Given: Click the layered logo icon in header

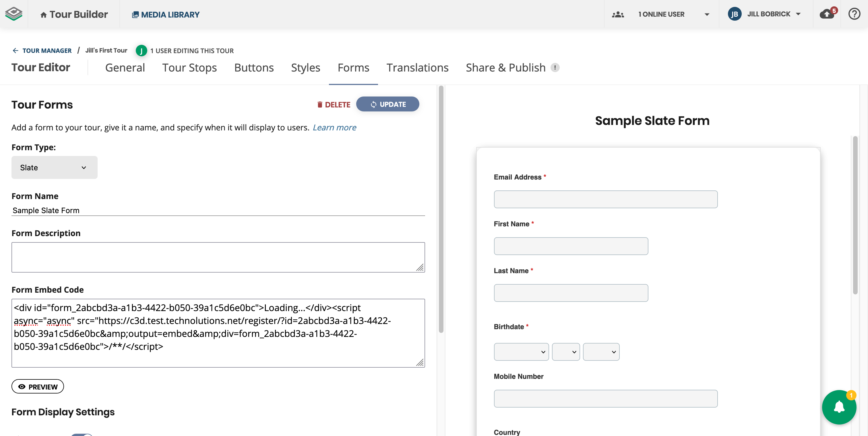Looking at the screenshot, I should 14,14.
